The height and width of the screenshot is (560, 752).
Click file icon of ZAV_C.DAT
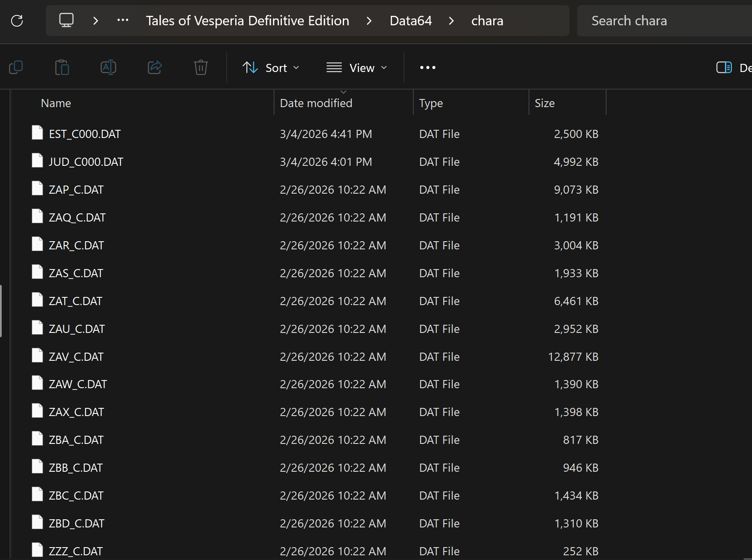tap(37, 355)
